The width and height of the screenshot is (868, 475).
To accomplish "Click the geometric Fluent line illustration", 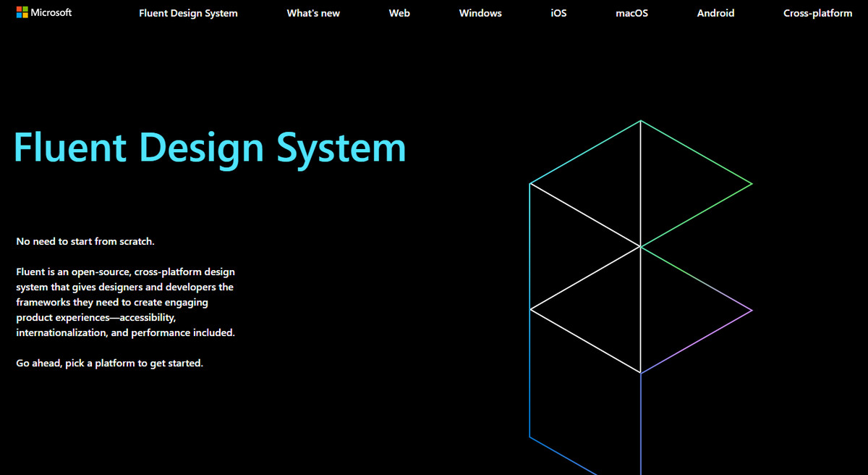I will tap(641, 297).
